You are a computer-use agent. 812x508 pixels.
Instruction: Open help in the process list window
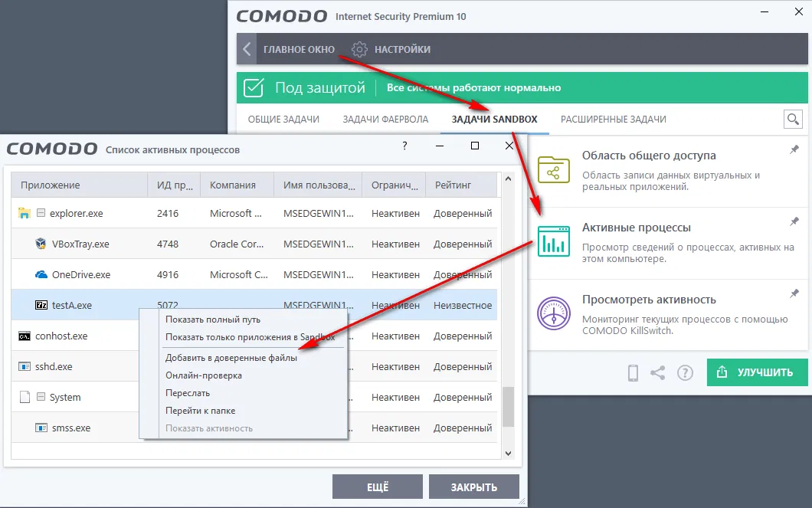(404, 146)
